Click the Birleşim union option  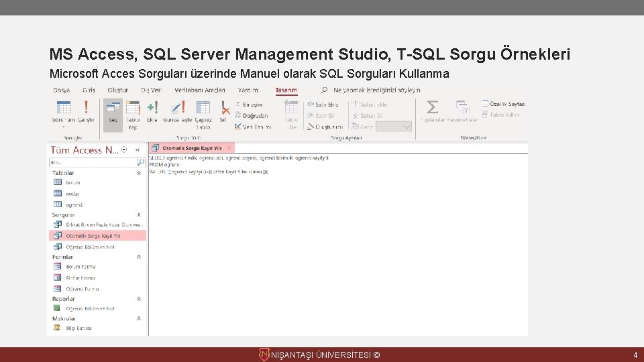pyautogui.click(x=249, y=105)
